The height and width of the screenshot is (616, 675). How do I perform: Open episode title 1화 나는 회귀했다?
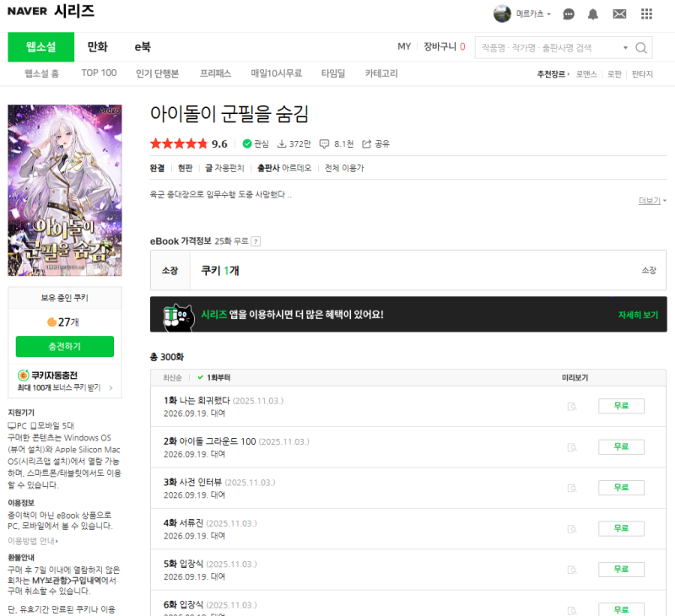tap(197, 400)
